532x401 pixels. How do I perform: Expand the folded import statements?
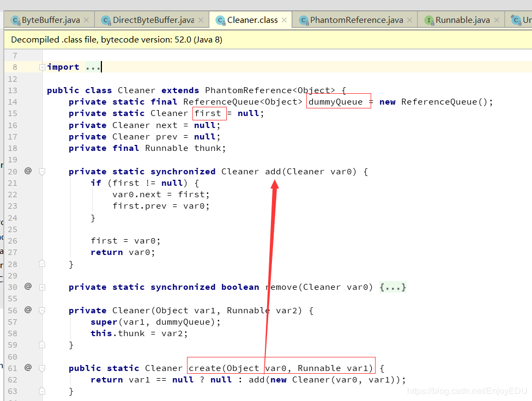(42, 67)
